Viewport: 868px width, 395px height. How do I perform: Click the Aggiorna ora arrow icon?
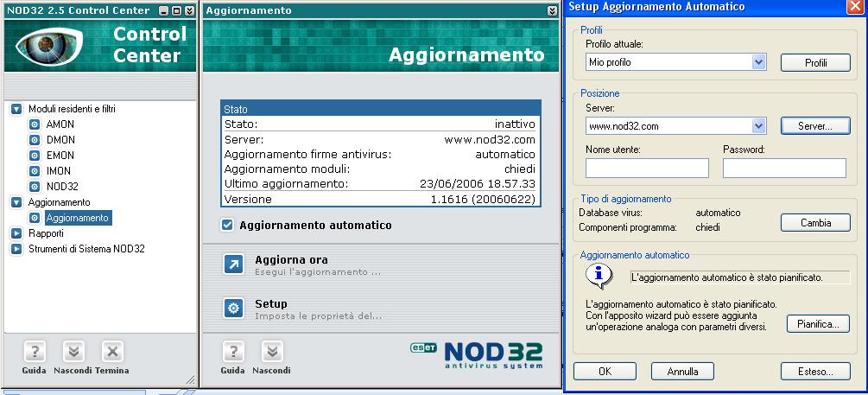[233, 264]
